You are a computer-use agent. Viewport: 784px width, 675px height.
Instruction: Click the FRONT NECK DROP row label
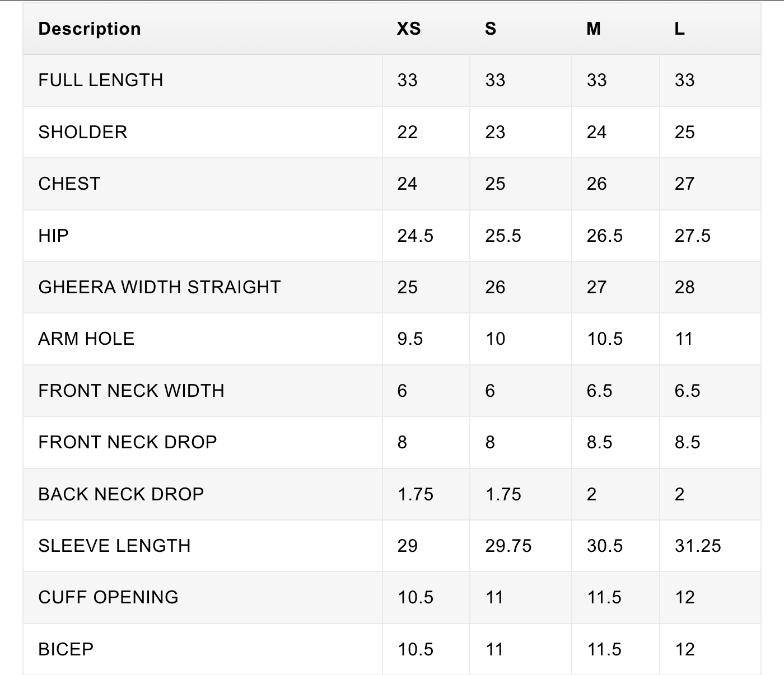pos(128,442)
